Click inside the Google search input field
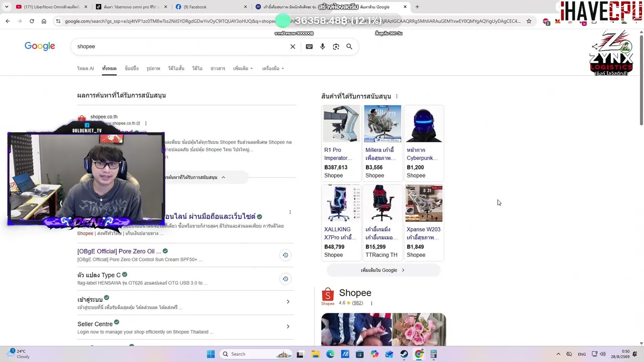The image size is (644, 362). [181, 46]
